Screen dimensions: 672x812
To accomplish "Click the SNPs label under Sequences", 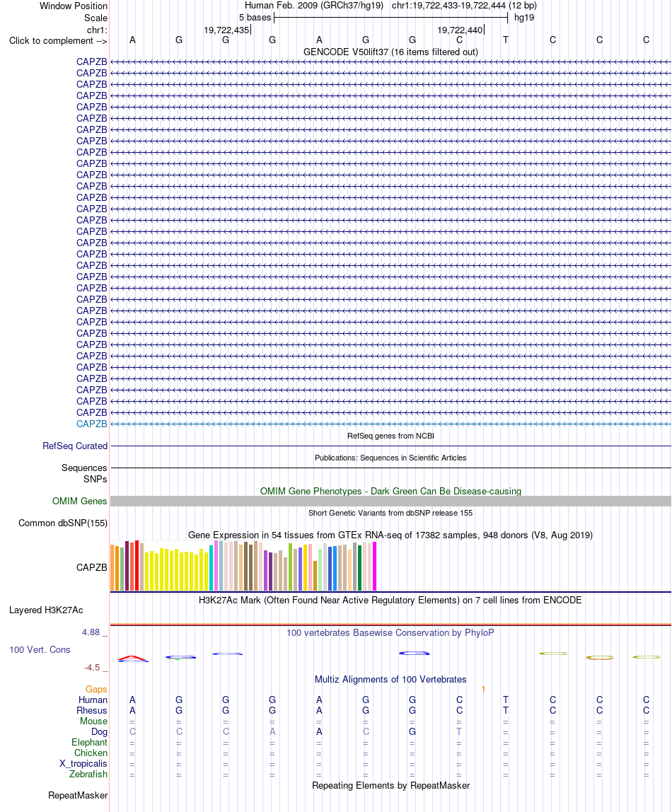I will coord(95,479).
